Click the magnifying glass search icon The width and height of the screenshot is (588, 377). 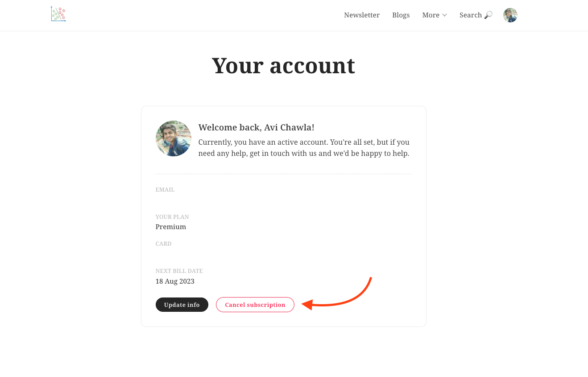pos(488,15)
